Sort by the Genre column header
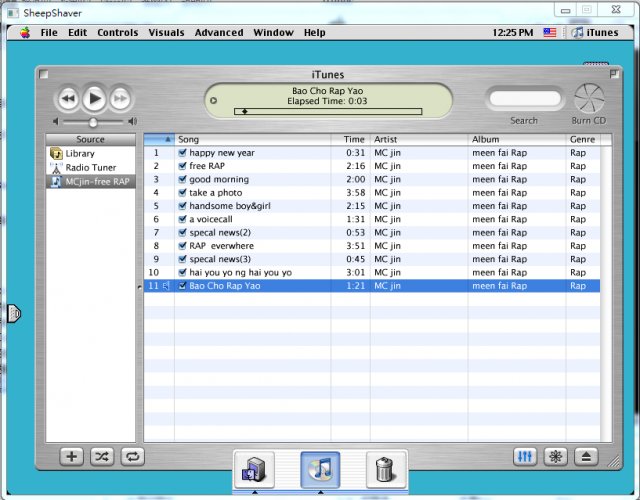The width and height of the screenshot is (640, 500). click(x=583, y=139)
